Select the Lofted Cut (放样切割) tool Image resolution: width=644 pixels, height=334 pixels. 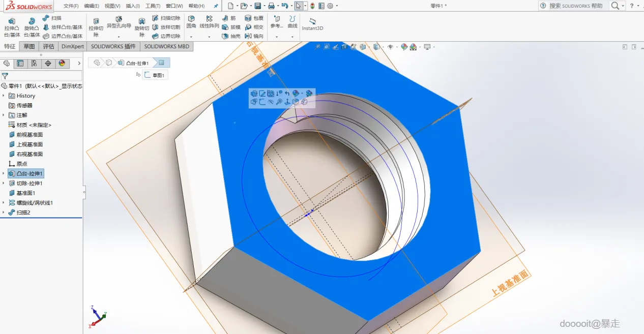click(x=166, y=27)
